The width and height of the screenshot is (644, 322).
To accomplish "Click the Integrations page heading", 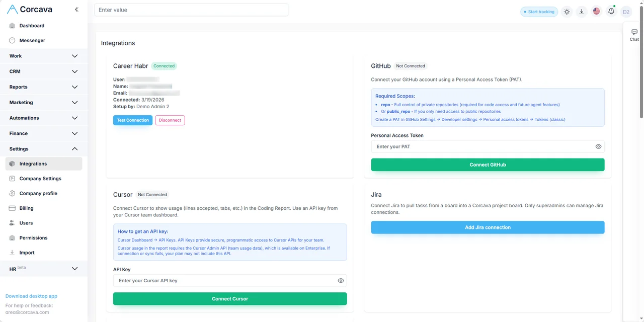I will 118,43.
